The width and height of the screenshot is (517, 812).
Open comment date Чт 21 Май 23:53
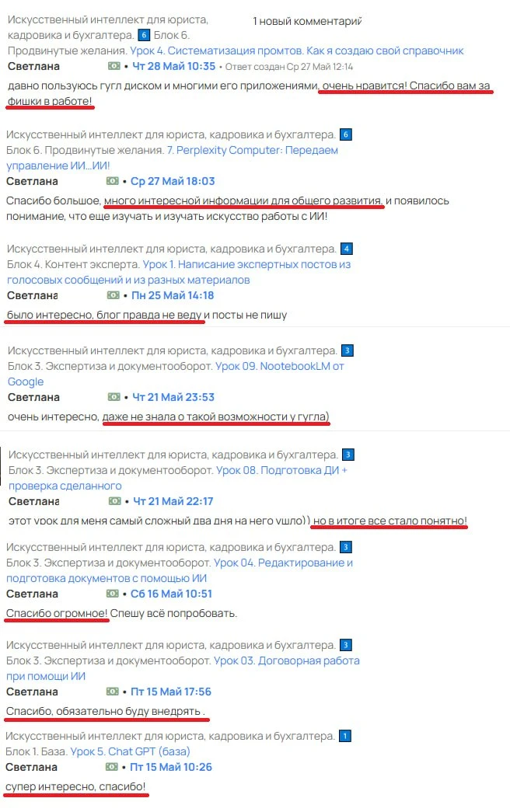[x=173, y=397]
